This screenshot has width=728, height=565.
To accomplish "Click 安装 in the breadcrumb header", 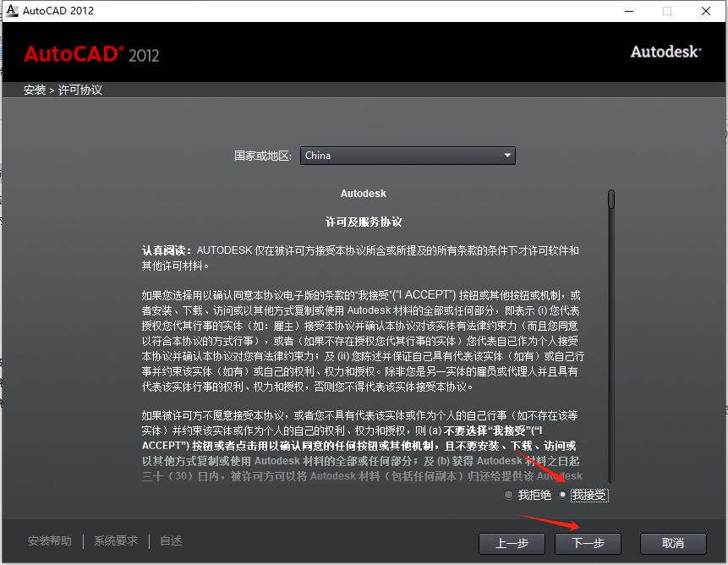I will [34, 89].
